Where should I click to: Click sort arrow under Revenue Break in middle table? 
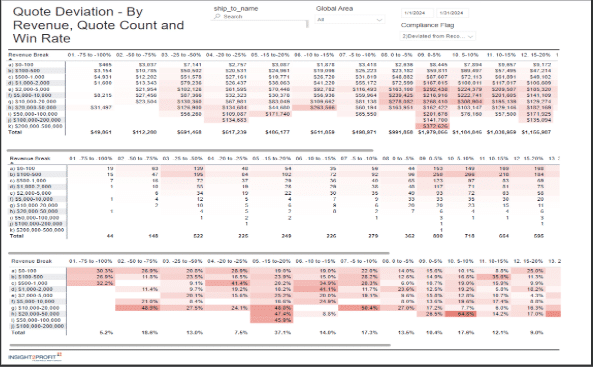(x=11, y=163)
